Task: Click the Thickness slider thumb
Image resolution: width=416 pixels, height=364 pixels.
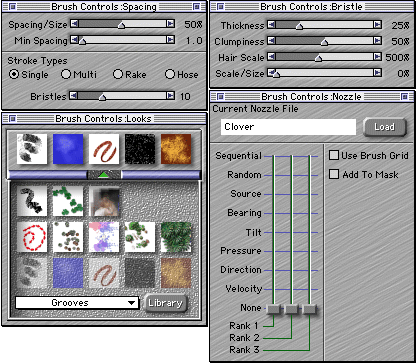Action: tap(299, 26)
